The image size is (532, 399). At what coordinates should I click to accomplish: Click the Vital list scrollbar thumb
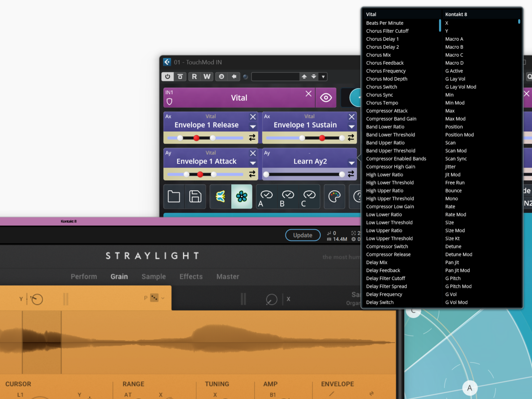tap(440, 25)
